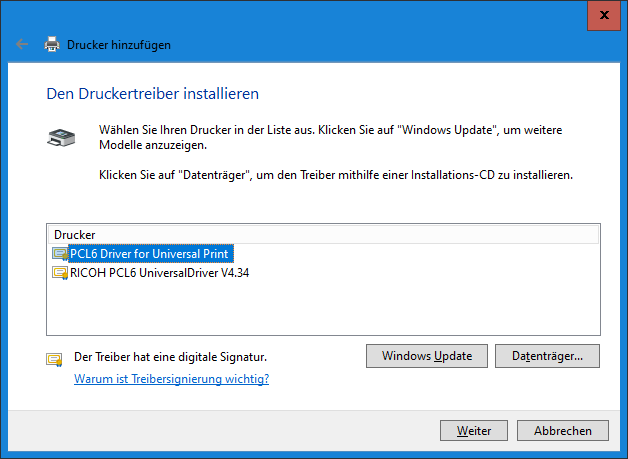
Task: Click the PCL6 Driver for Universal Print icon
Action: pos(60,254)
